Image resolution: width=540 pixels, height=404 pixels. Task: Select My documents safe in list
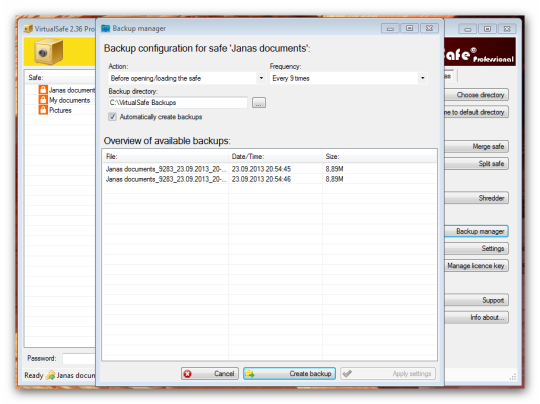coord(64,100)
